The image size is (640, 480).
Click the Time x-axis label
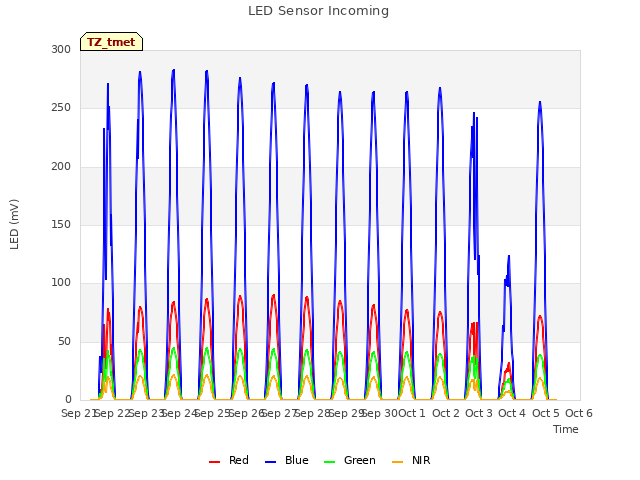pos(566,429)
